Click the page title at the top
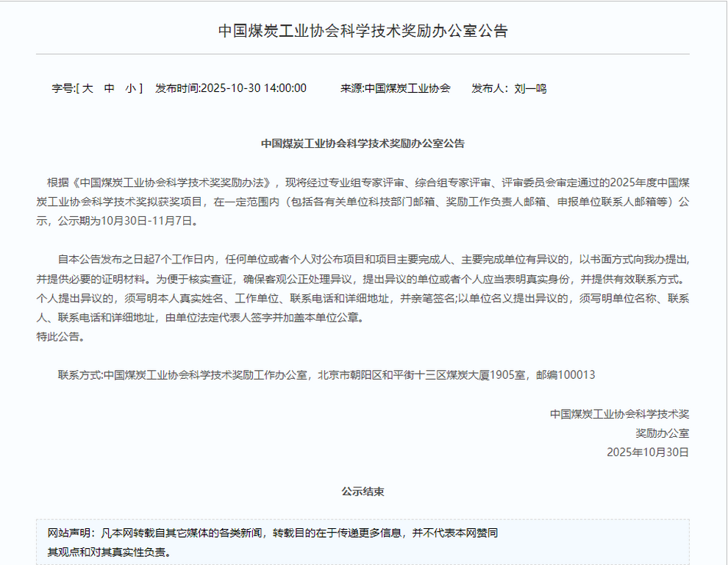Viewport: 728px width, 565px height. pos(363,31)
